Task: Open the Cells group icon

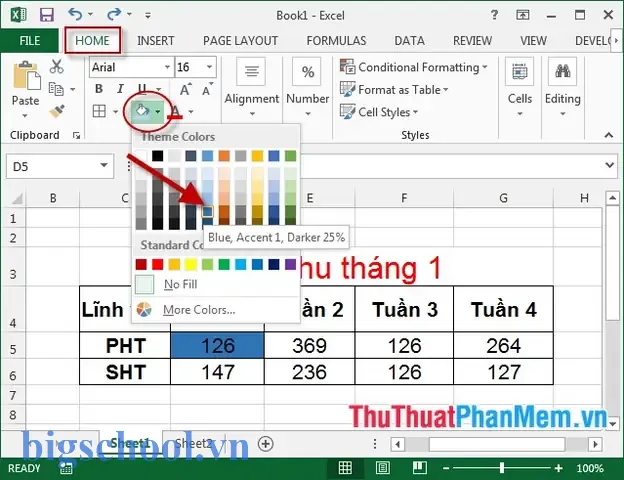Action: (519, 71)
